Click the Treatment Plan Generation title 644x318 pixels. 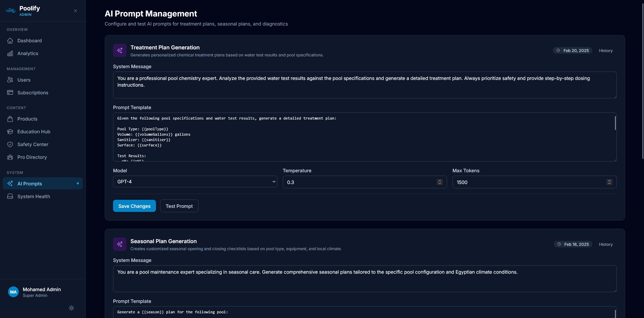[165, 47]
